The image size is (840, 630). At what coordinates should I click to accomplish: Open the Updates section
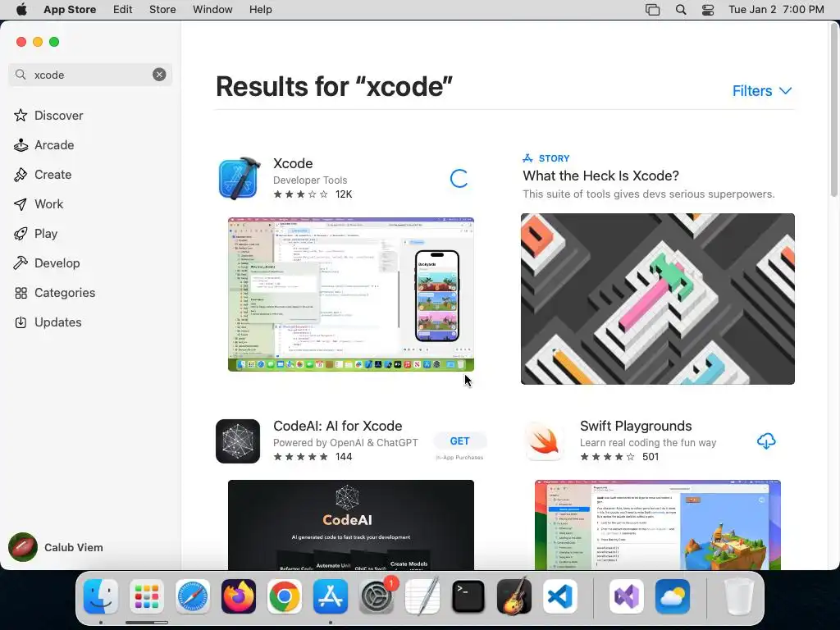coord(48,322)
